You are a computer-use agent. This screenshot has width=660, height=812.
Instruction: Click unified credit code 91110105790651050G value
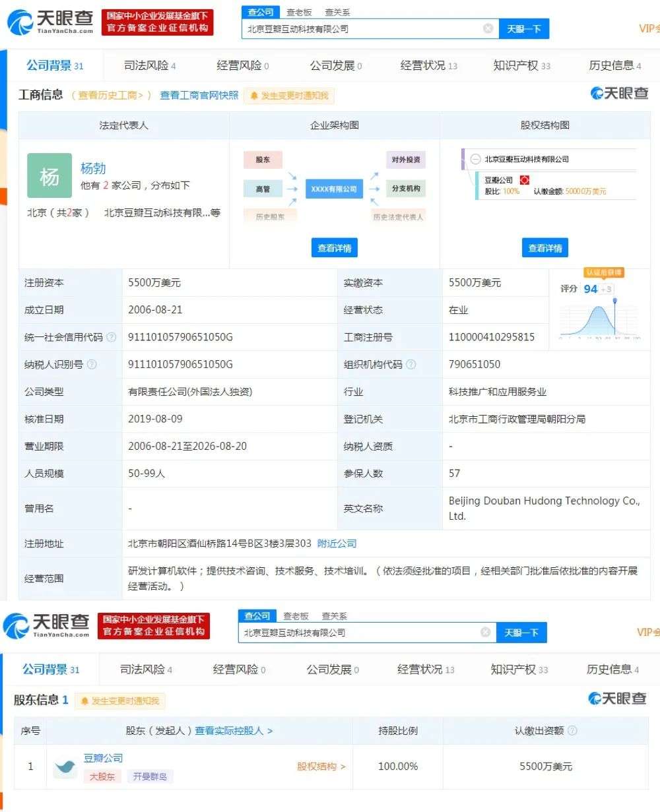click(180, 337)
